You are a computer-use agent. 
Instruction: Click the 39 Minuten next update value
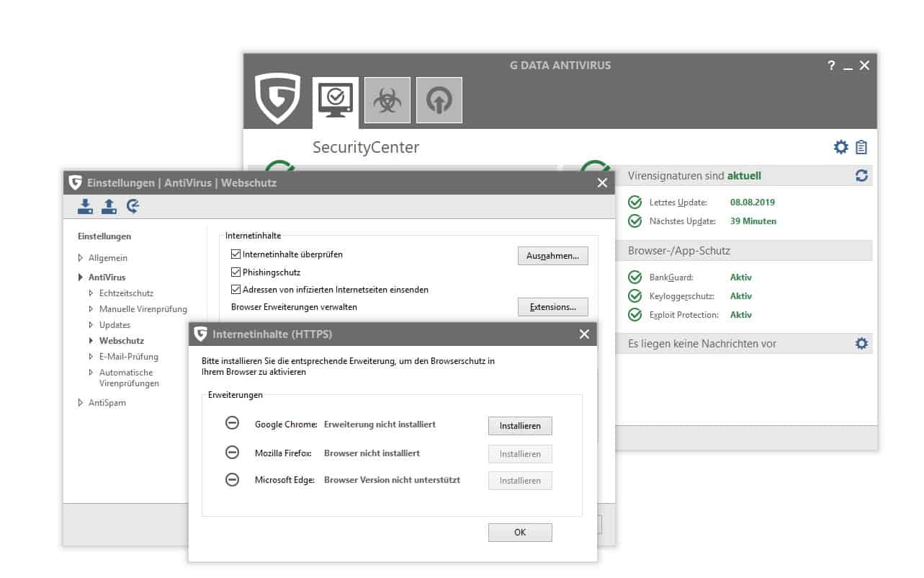coord(753,221)
